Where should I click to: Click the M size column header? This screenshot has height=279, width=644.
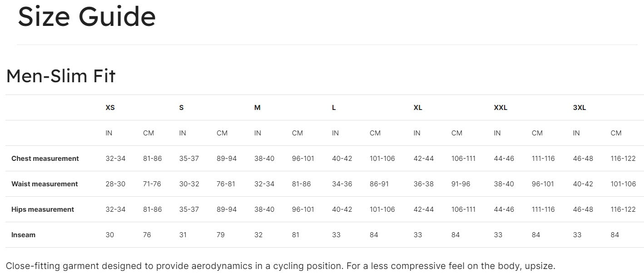coord(257,108)
